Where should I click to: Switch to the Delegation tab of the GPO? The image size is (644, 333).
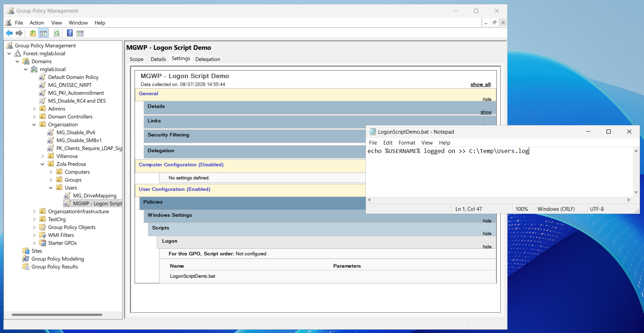click(208, 59)
